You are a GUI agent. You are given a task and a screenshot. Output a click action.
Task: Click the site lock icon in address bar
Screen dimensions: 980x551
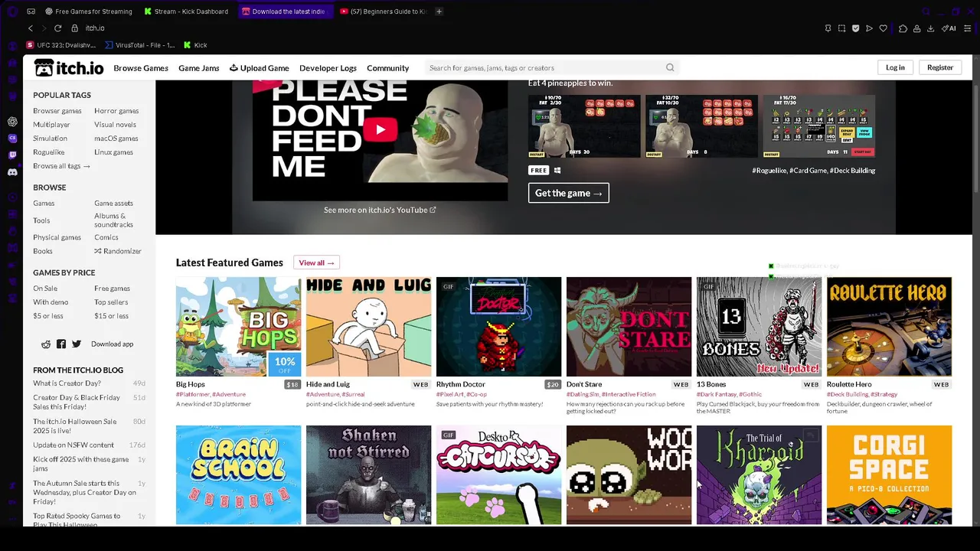click(x=74, y=28)
